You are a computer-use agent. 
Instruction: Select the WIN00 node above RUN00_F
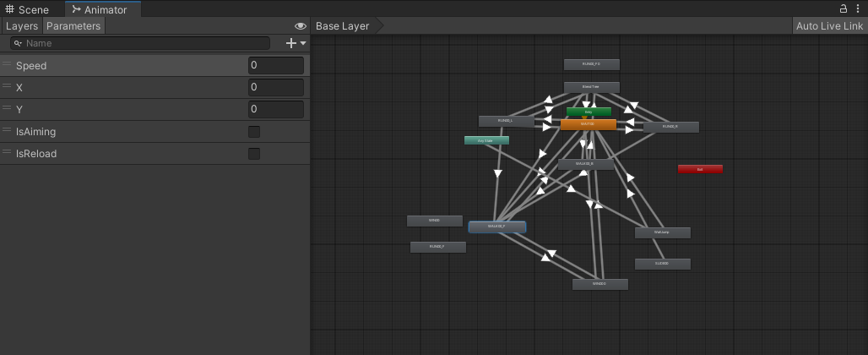435,221
